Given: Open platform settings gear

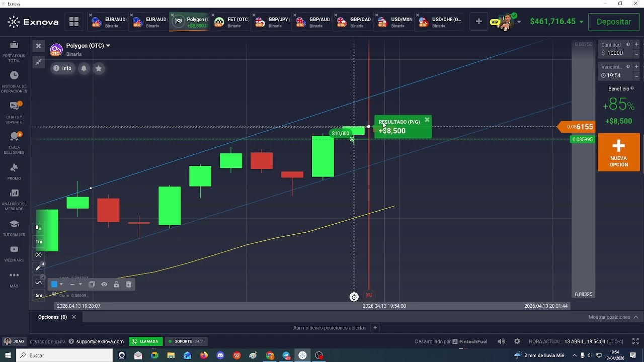Looking at the screenshot, I should tap(517, 341).
